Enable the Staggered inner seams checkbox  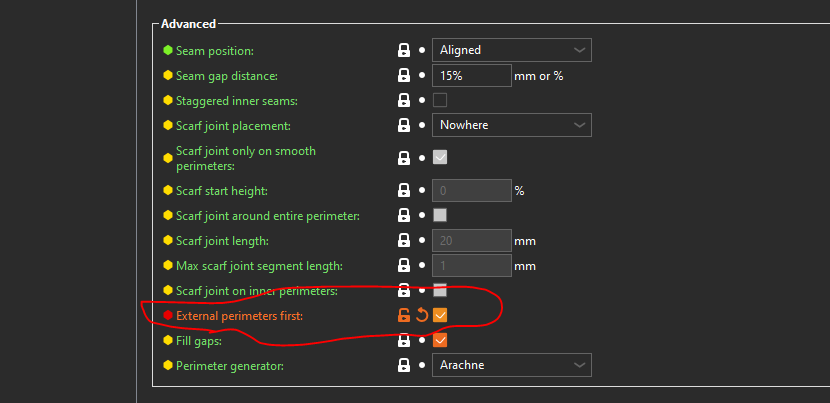pos(440,101)
